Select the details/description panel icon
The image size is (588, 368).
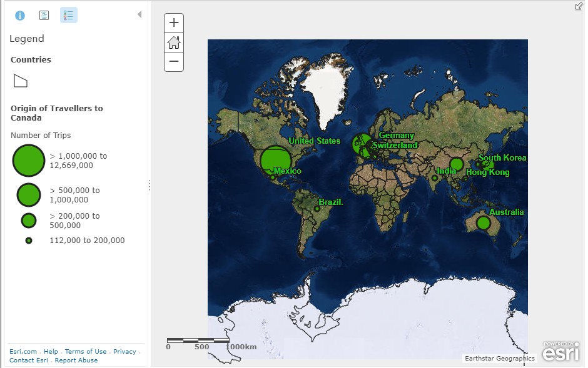pos(44,15)
